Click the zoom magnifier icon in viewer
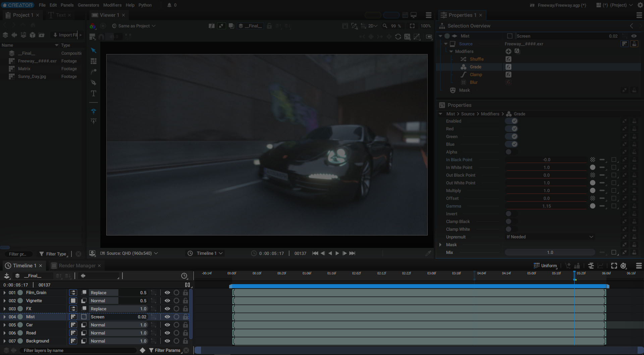This screenshot has height=355, width=644. tap(385, 26)
